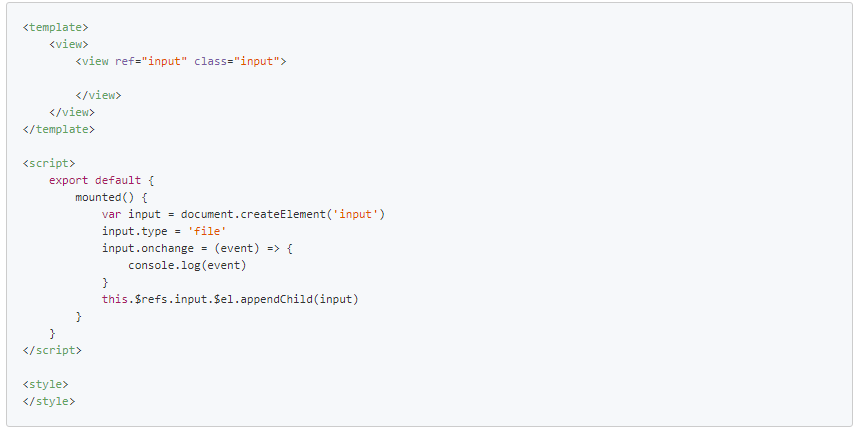This screenshot has width=861, height=431.
Task: Click the opening script tag
Action: pyautogui.click(x=49, y=164)
